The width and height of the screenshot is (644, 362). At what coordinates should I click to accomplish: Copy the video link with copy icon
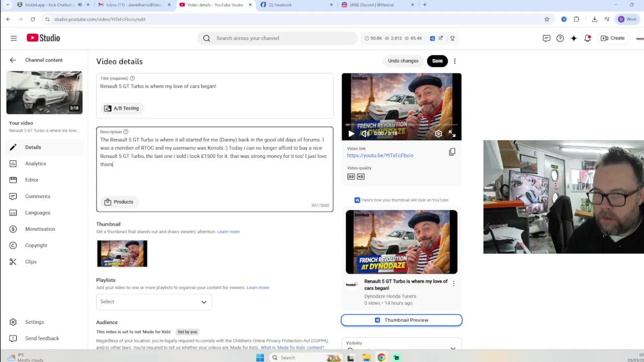point(452,152)
